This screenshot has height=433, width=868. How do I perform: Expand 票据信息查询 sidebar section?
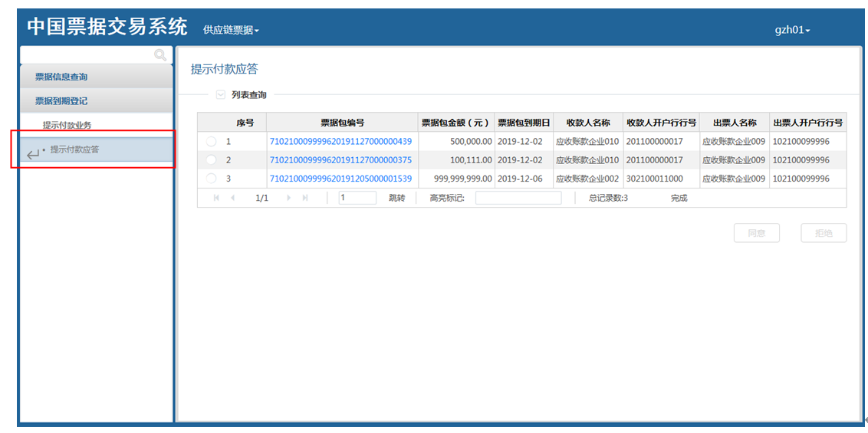pos(61,77)
